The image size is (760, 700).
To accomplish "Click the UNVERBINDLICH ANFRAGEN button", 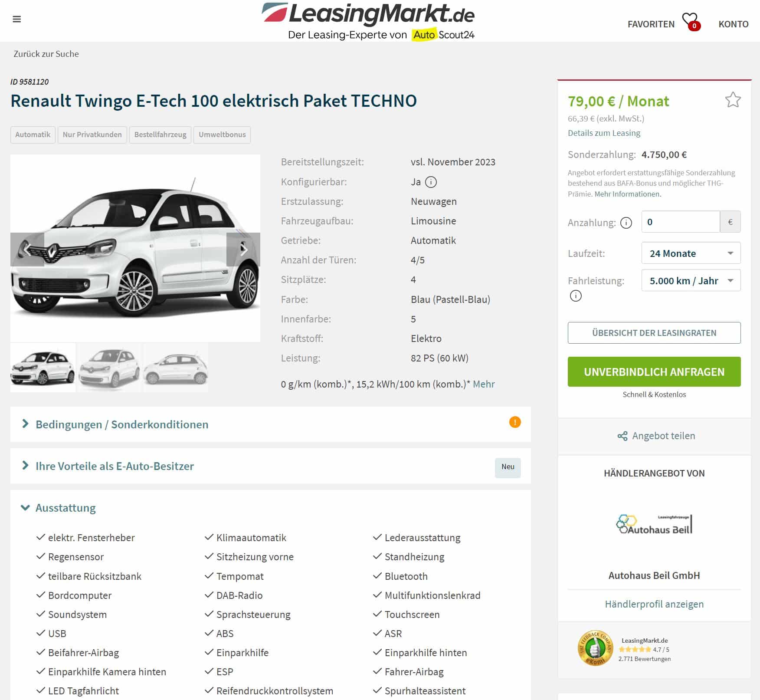I will 654,372.
